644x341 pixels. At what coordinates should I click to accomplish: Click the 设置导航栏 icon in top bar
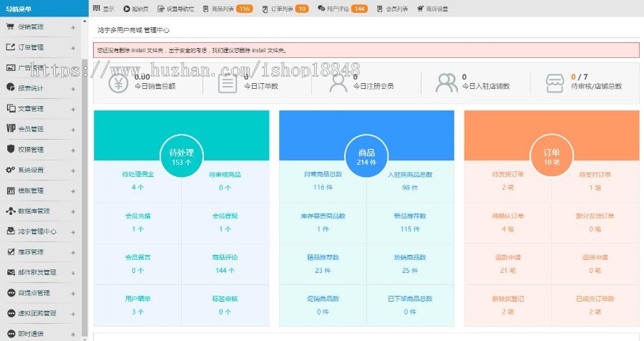tap(160, 9)
